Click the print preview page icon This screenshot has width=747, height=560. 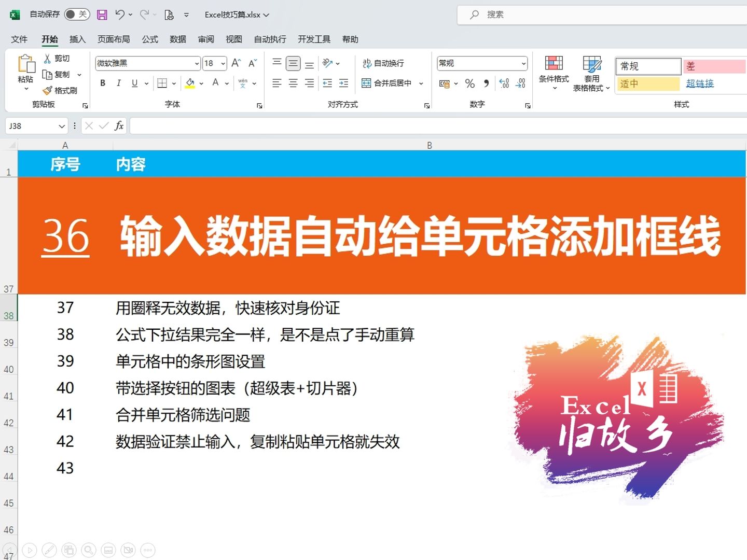(x=169, y=15)
